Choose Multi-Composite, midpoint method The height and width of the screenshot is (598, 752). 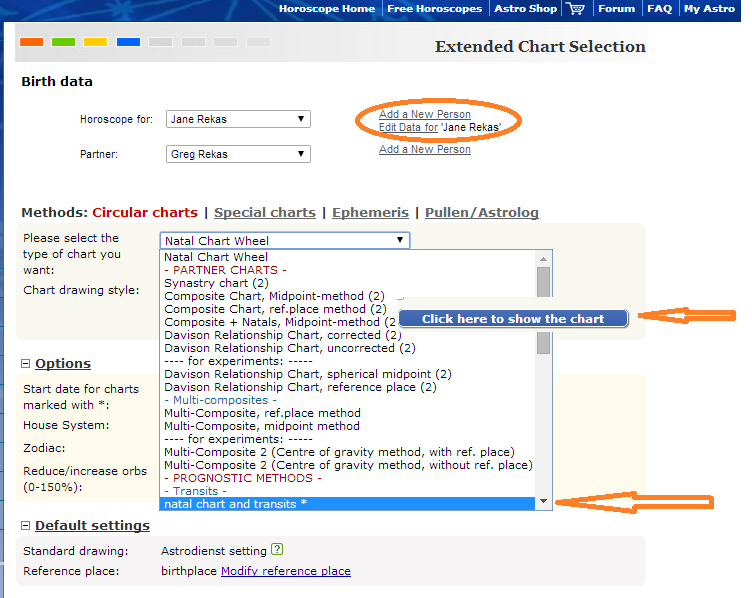348,426
